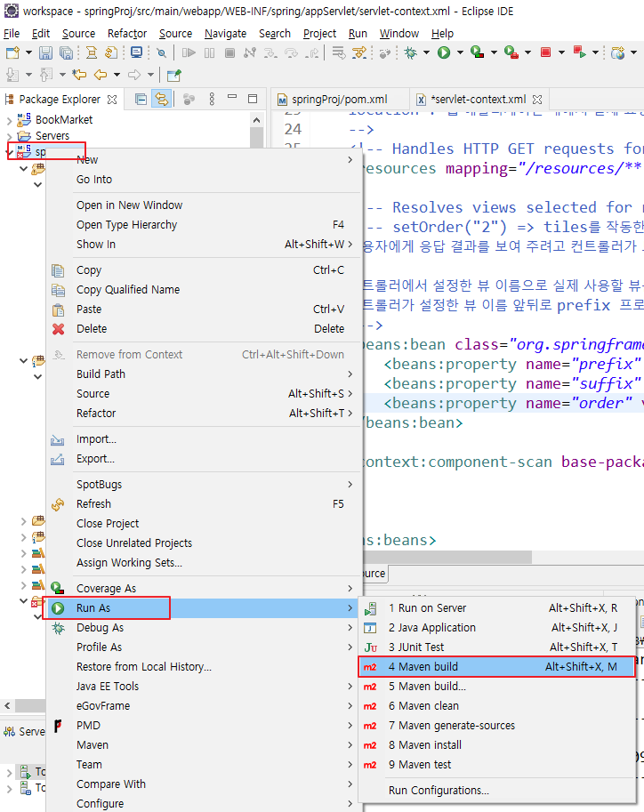The width and height of the screenshot is (644, 812).
Task: Open the Coverage toolbar dropdown arrow
Action: click(494, 52)
